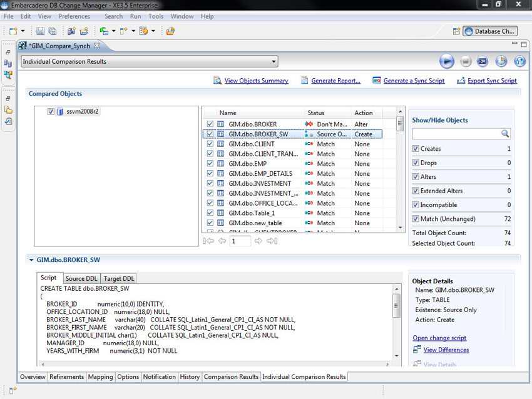Viewport: 532px width, 399px height.
Task: Click the page number input field
Action: pos(240,241)
